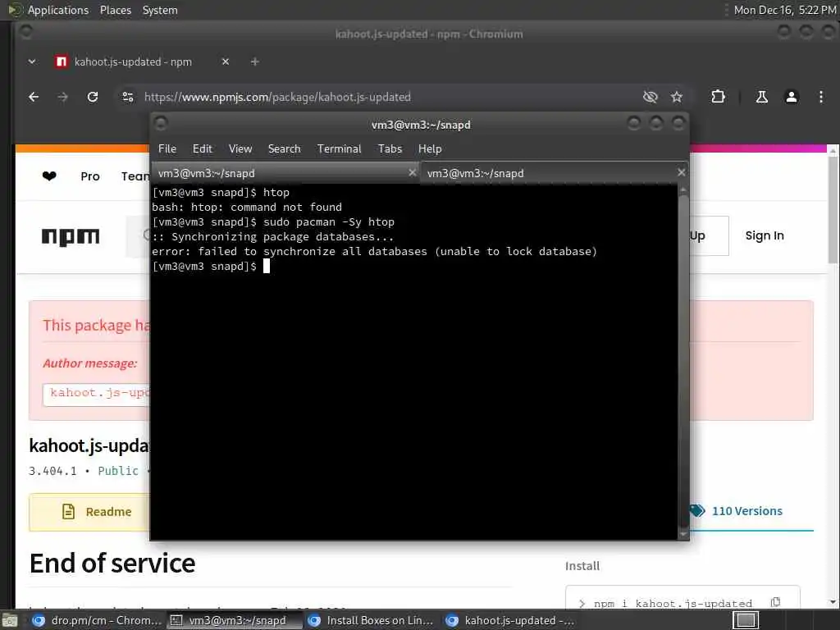The image size is (840, 630).
Task: Open Chromium profile avatar icon
Action: pyautogui.click(x=792, y=97)
